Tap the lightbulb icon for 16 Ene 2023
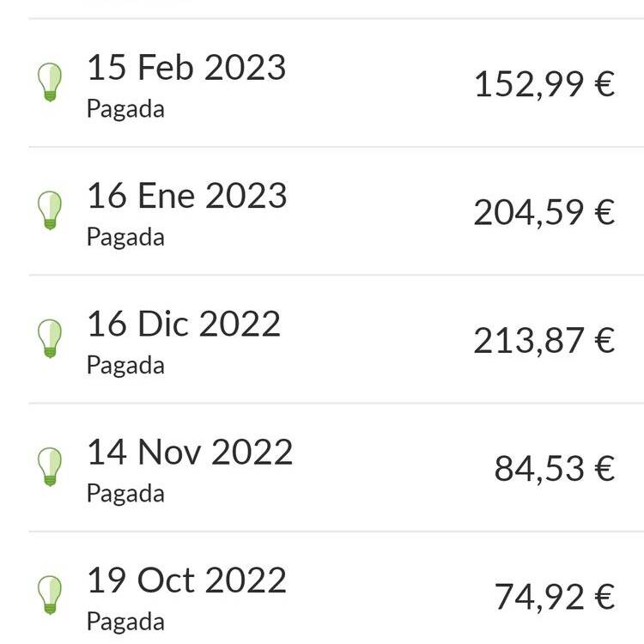 click(x=50, y=210)
